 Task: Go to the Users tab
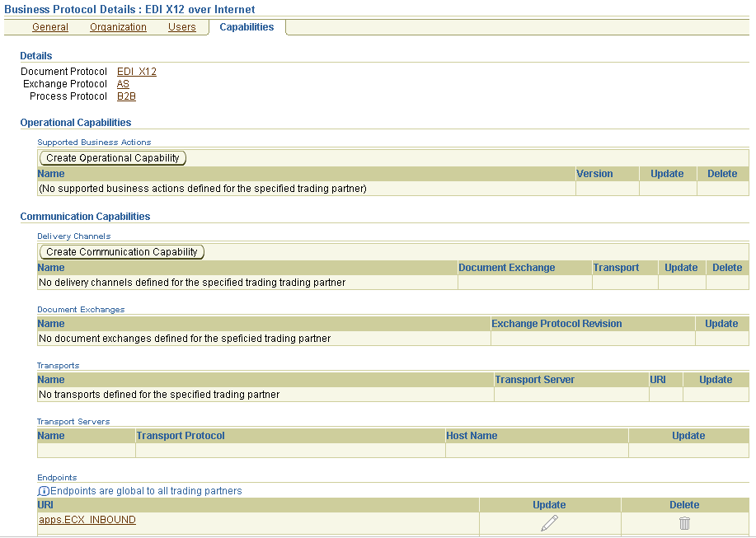tap(181, 27)
